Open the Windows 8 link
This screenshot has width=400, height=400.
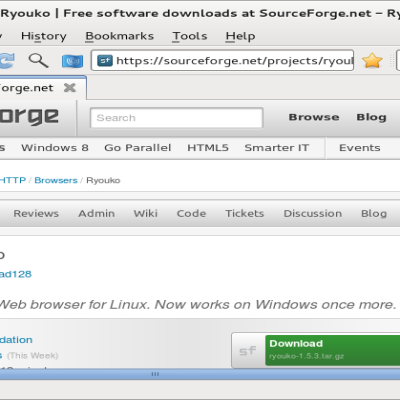[x=55, y=148]
